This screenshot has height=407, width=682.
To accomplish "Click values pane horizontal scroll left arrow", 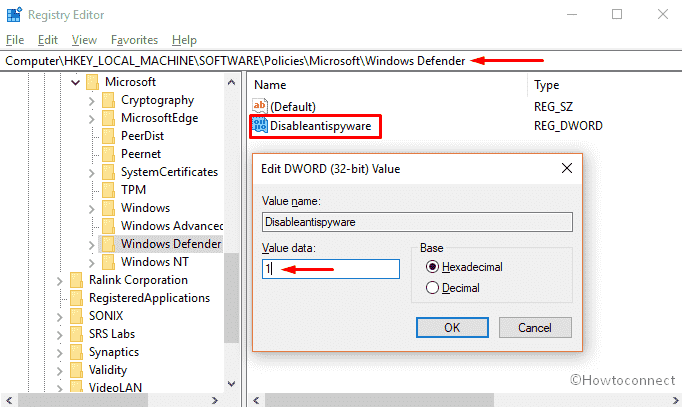I will (x=256, y=400).
